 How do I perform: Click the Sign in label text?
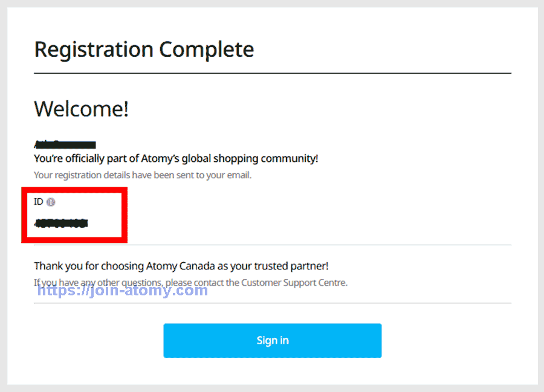(x=272, y=340)
